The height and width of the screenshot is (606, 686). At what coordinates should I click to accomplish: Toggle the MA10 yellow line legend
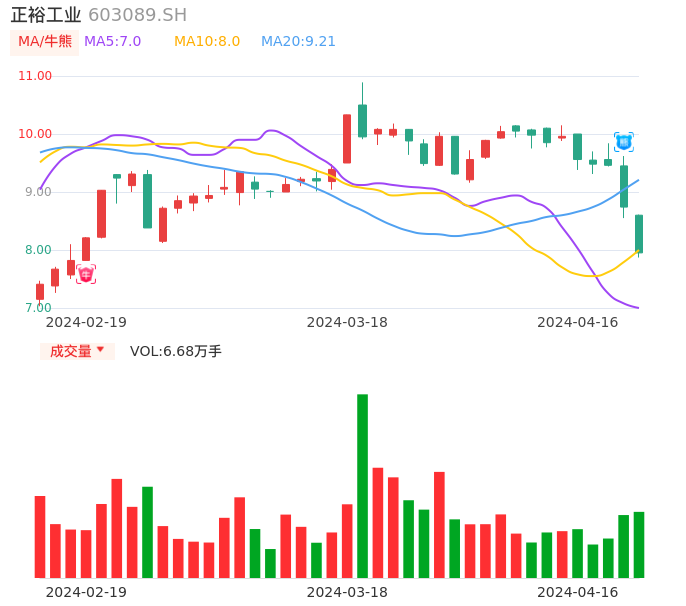[207, 42]
